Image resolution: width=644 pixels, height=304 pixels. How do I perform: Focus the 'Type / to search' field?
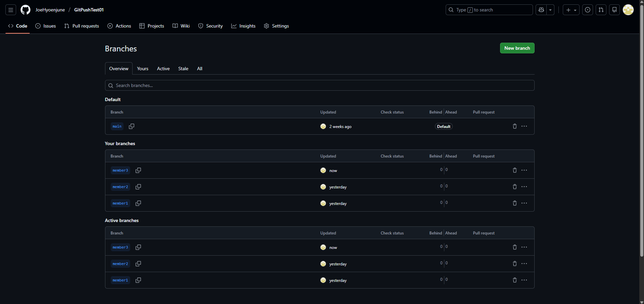[489, 10]
